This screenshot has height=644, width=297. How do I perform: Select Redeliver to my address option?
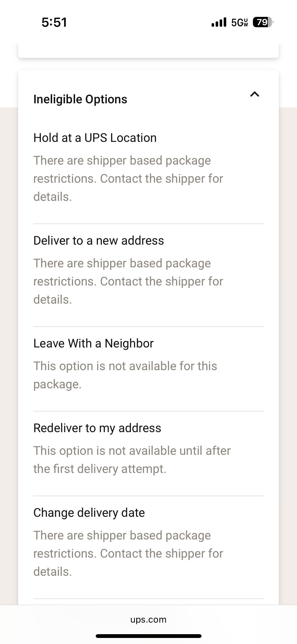click(97, 428)
